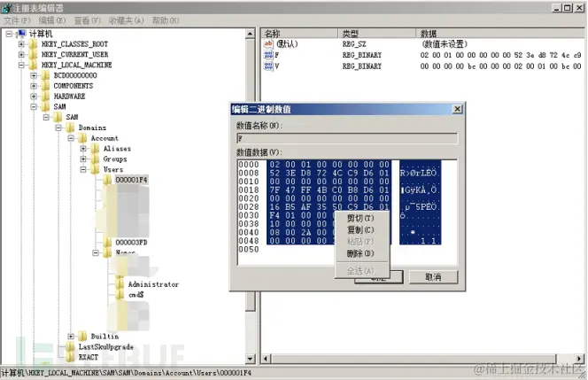
Task: Click the HKEY_CLASSES_ROOT folder icon
Action: 34,44
